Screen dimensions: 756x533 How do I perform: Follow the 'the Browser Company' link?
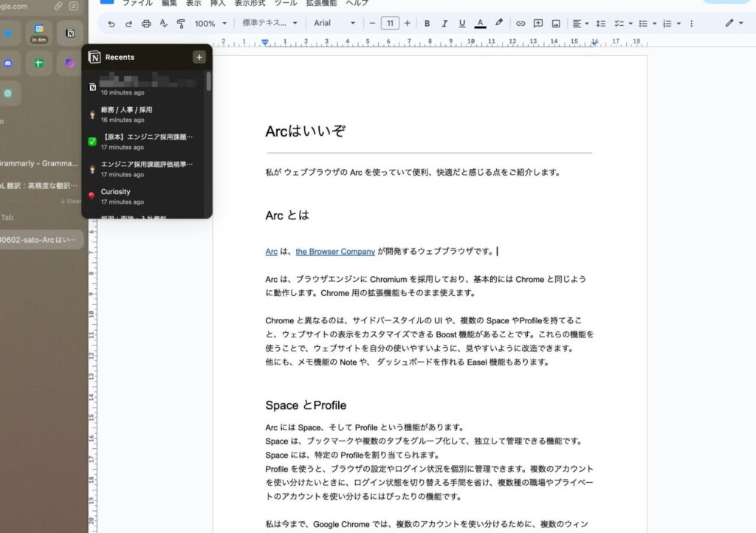(335, 252)
